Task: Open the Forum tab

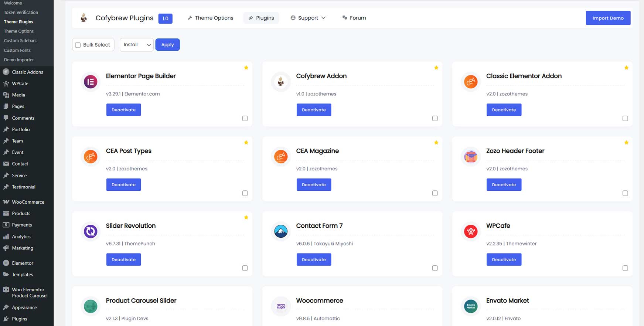Action: pos(354,18)
